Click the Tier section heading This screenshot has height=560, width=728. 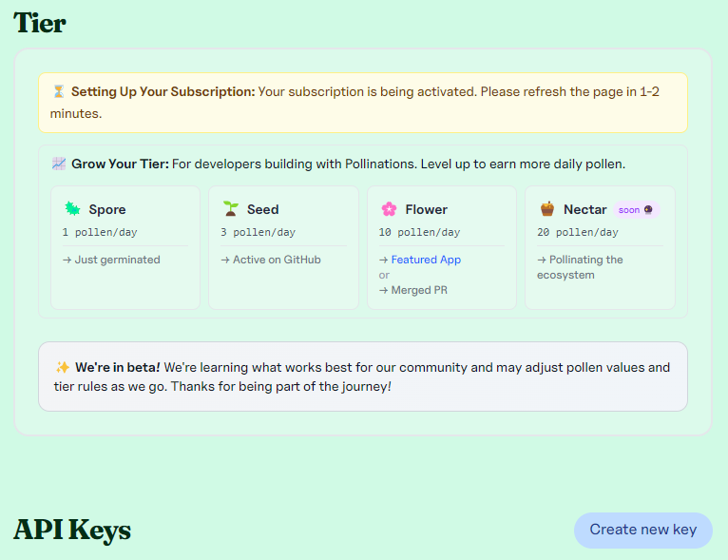pos(40,22)
